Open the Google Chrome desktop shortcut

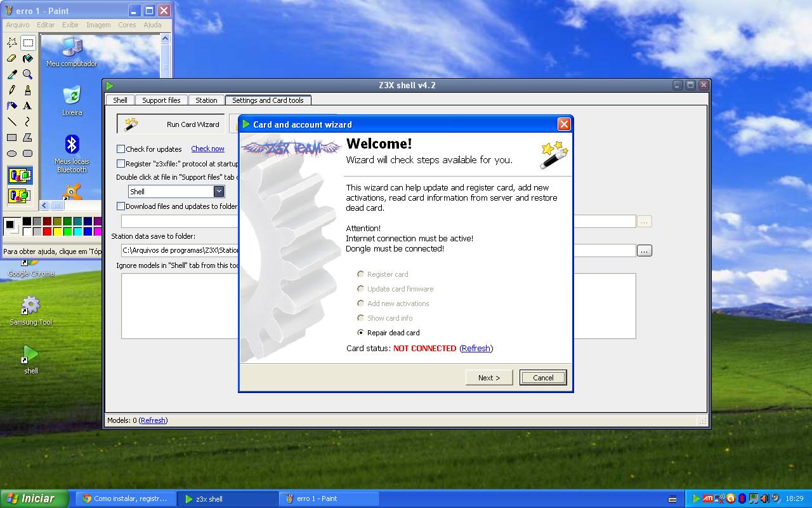pos(30,268)
